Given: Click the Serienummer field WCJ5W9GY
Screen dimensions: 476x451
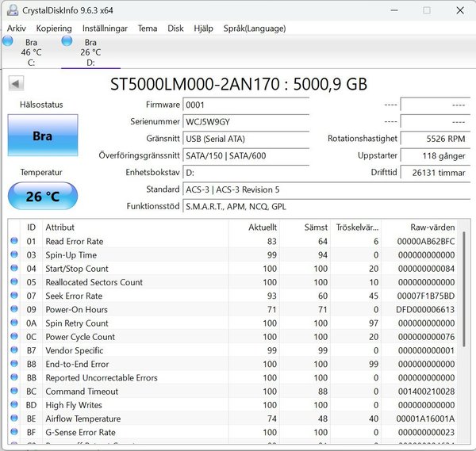Looking at the screenshot, I should pyautogui.click(x=246, y=122).
